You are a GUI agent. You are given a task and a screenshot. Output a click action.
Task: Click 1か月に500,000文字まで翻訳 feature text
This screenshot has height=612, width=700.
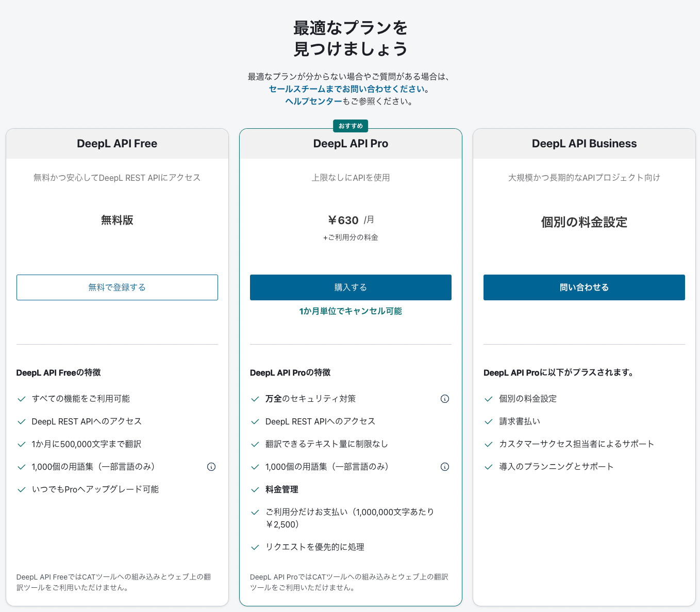tap(86, 444)
